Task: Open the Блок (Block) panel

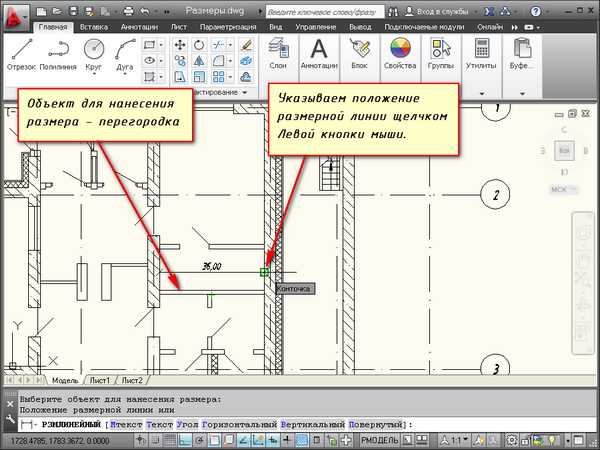Action: coord(359,50)
